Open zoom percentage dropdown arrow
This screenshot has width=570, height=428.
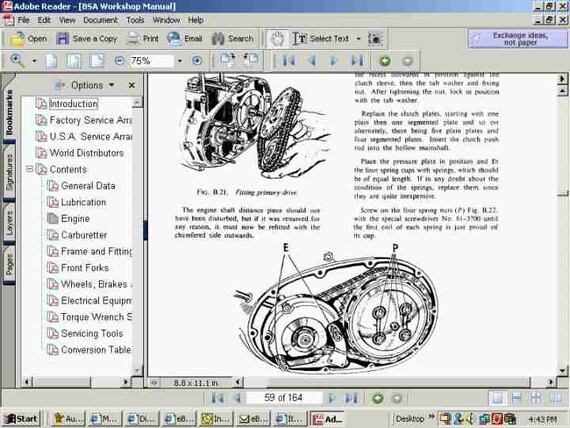click(x=180, y=61)
